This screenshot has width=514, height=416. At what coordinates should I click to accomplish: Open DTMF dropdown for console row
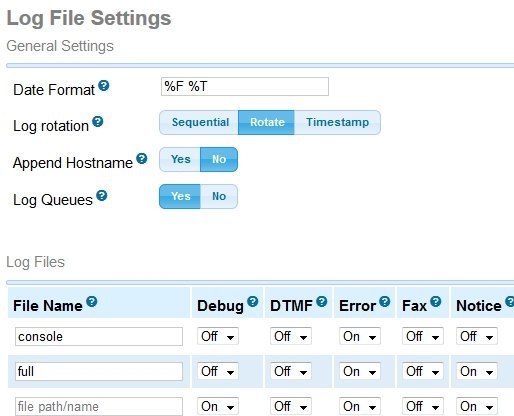pyautogui.click(x=291, y=336)
